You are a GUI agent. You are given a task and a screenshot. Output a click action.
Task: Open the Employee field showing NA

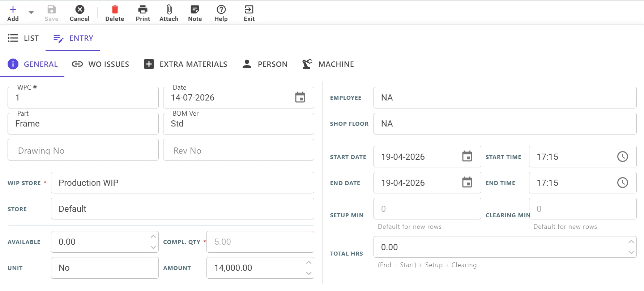coord(505,98)
